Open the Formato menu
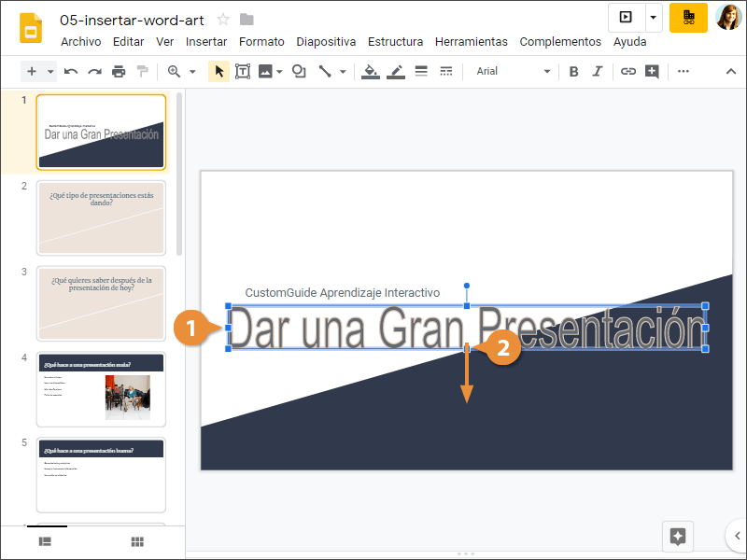Screen dimensions: 747x560 [x=261, y=42]
